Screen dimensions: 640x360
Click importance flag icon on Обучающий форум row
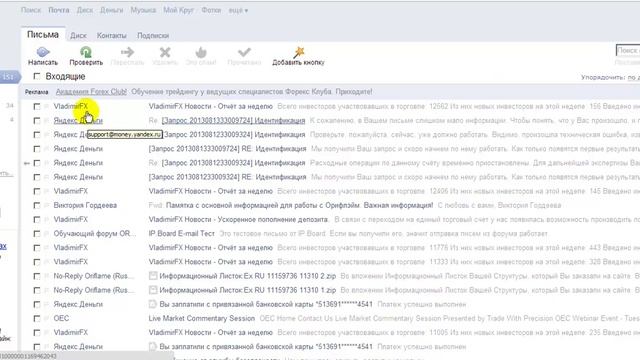tap(47, 233)
